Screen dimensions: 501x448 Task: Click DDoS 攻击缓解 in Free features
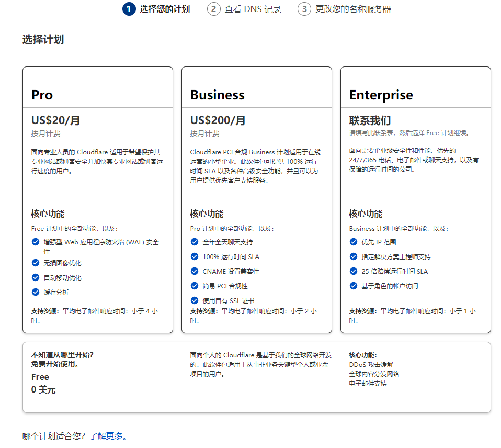pyautogui.click(x=371, y=365)
